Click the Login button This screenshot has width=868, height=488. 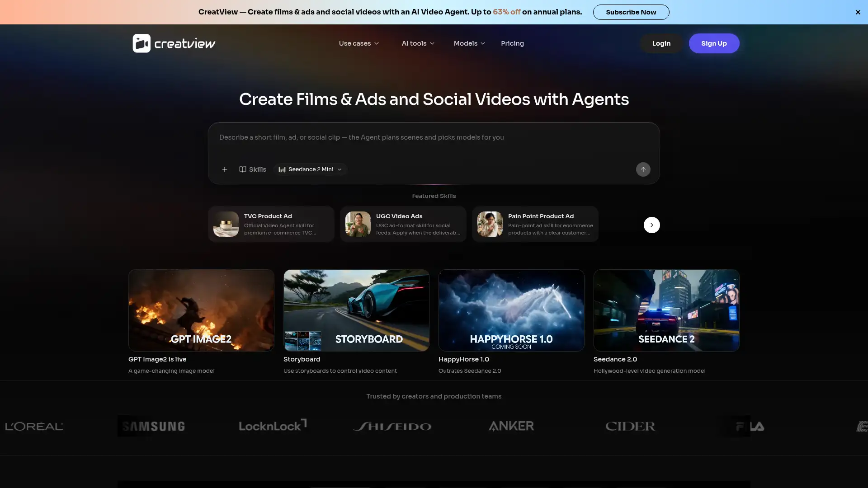tap(661, 43)
